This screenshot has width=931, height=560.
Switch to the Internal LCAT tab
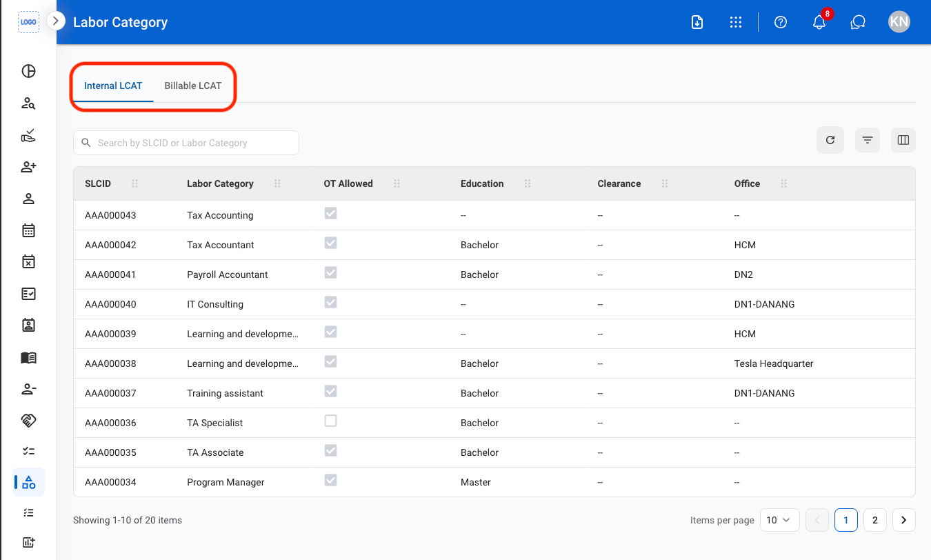(113, 86)
